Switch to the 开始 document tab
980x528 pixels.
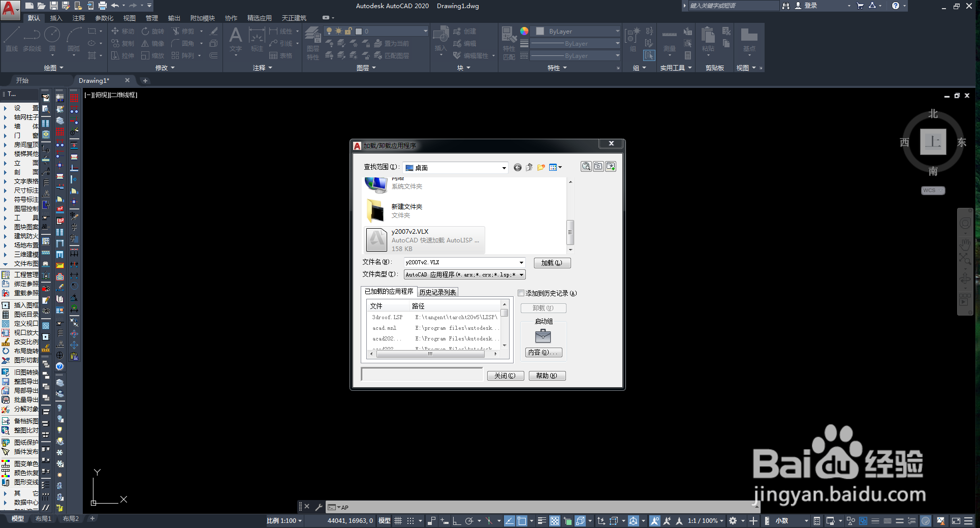point(22,80)
